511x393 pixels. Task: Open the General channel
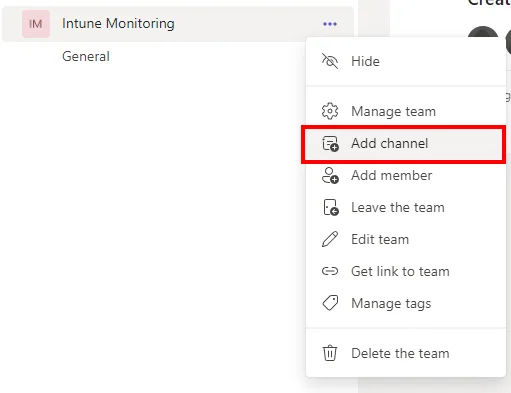pos(86,56)
